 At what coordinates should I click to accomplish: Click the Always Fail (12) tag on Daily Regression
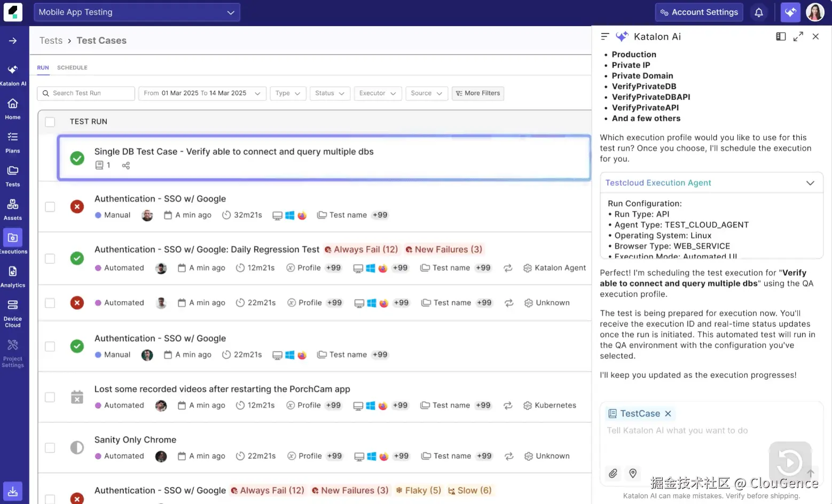click(361, 249)
